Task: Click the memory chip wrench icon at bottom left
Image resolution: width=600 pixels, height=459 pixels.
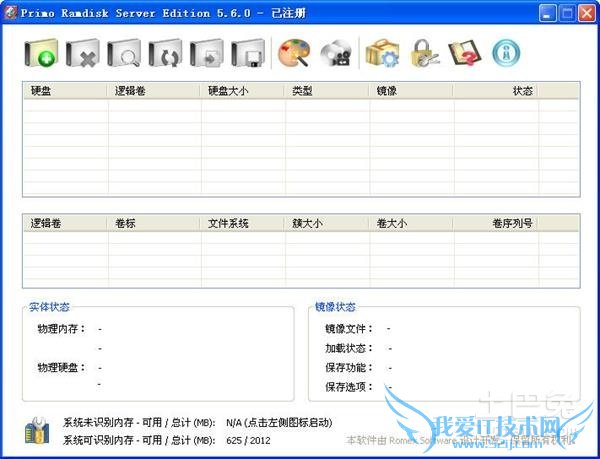Action: coord(37,431)
